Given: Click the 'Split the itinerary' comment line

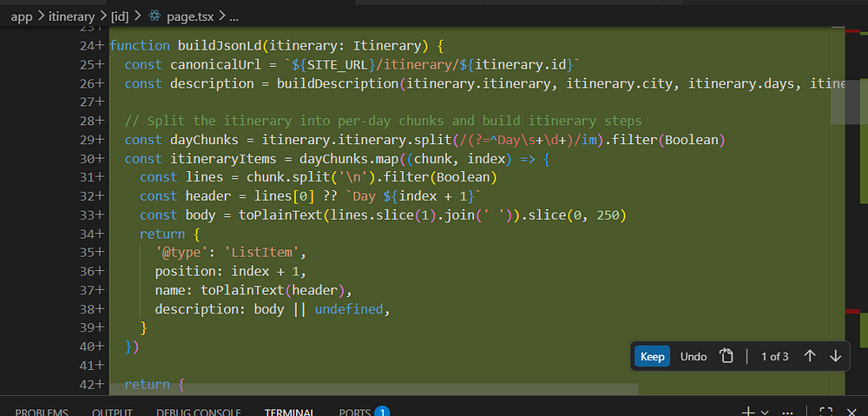Looking at the screenshot, I should point(383,121).
